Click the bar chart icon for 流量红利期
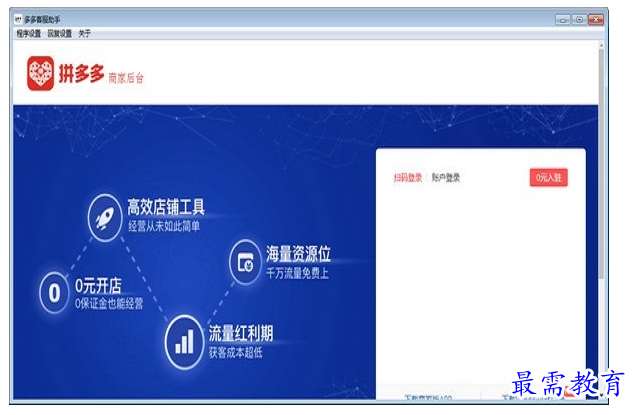Image resolution: width=633 pixels, height=415 pixels. pyautogui.click(x=184, y=342)
